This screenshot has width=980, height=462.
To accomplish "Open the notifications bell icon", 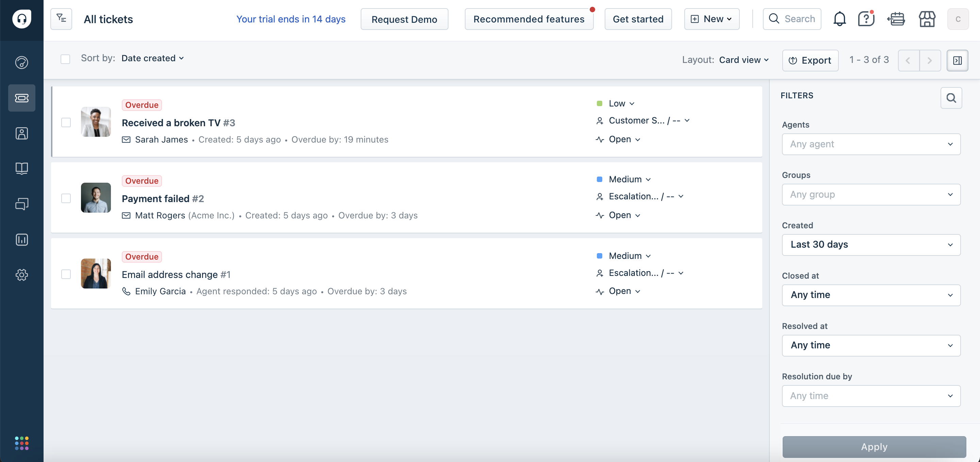I will (x=839, y=18).
